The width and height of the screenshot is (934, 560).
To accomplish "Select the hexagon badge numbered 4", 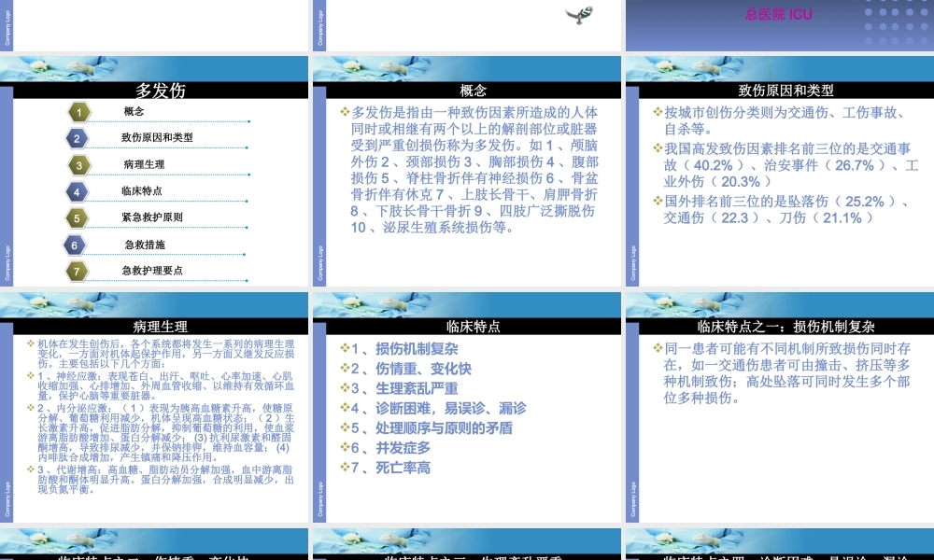I will (x=78, y=192).
